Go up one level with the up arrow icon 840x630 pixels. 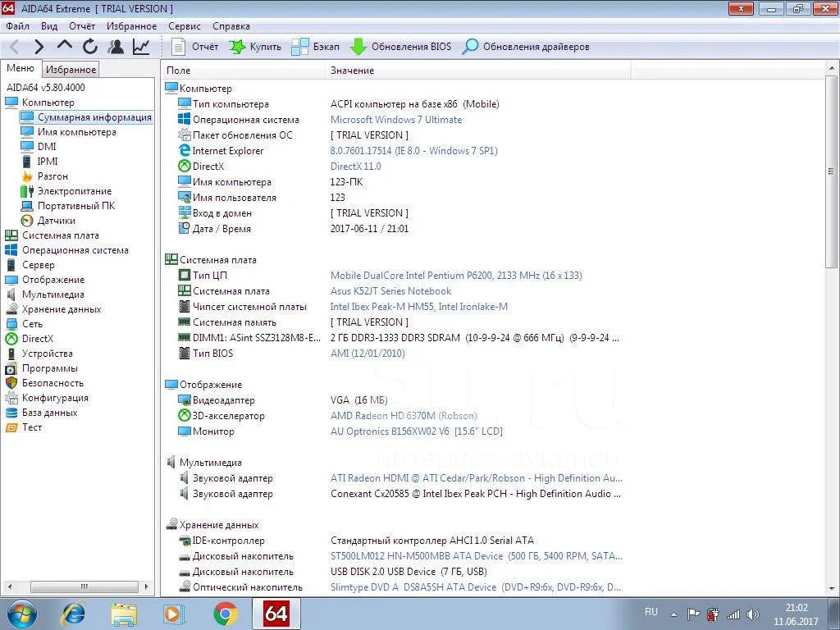(x=65, y=46)
